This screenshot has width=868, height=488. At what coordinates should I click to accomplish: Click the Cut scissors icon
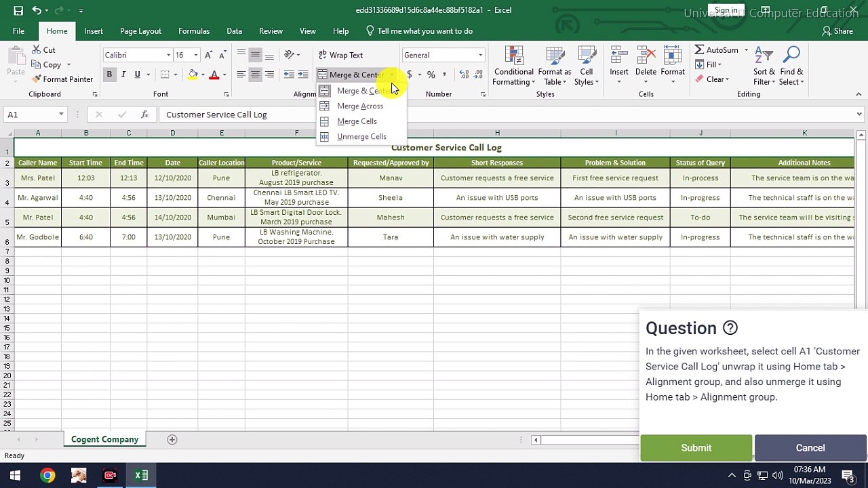pos(36,50)
